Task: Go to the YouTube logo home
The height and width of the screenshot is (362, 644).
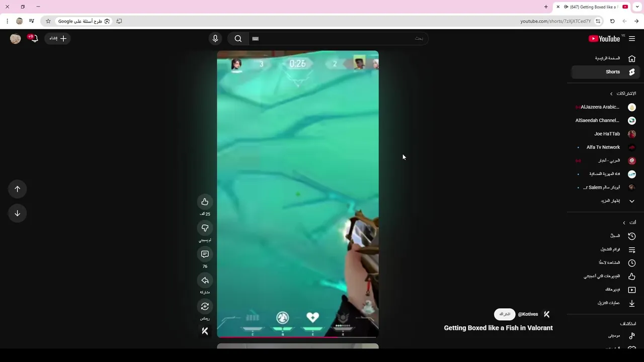Action: (604, 39)
